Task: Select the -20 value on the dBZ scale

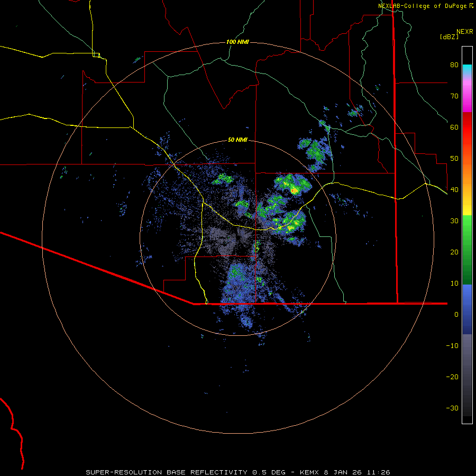Action: pos(452,377)
